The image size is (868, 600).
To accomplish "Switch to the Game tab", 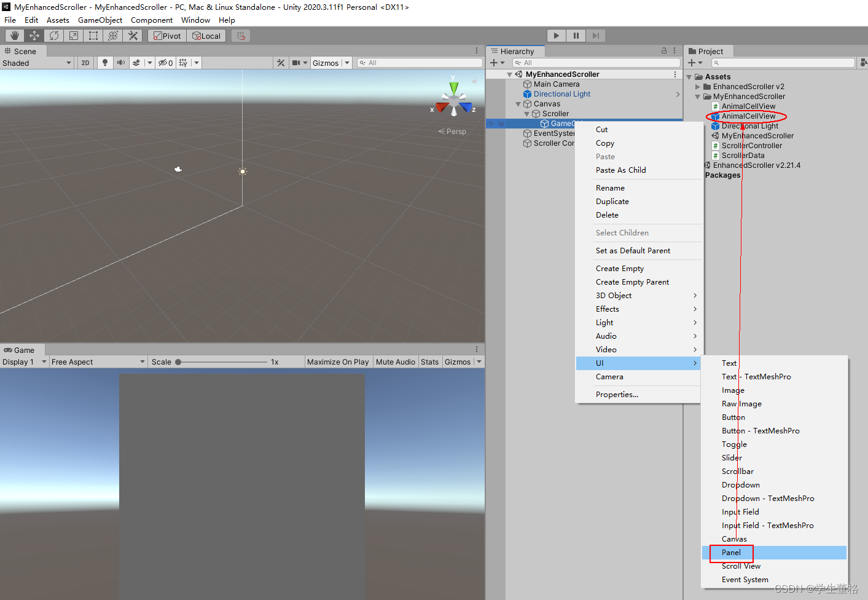I will 22,350.
